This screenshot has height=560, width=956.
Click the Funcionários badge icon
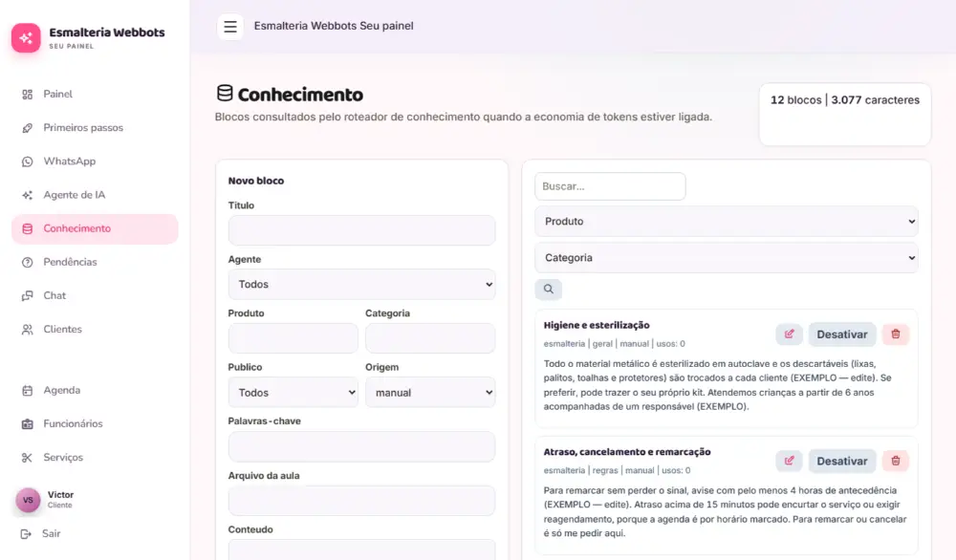[x=28, y=423]
